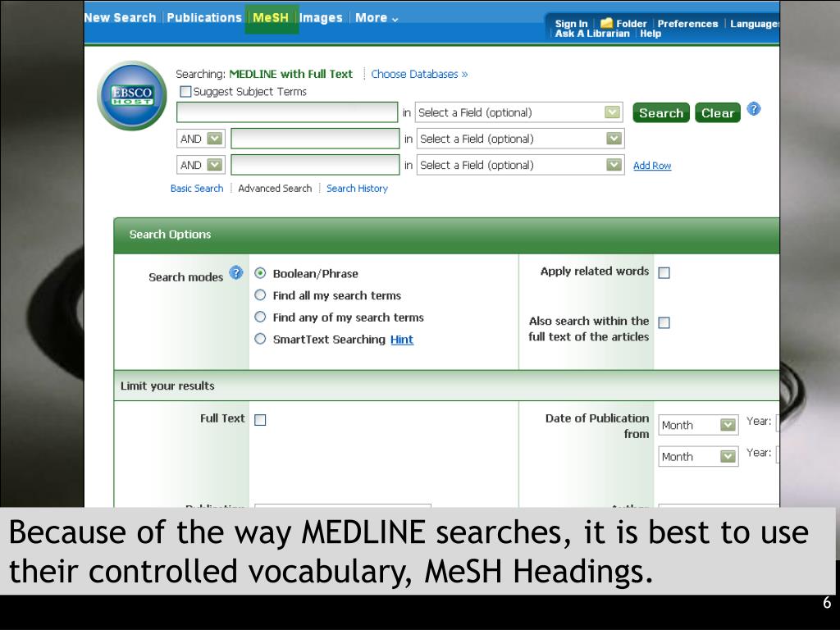Click the Clear button
Image resolution: width=840 pixels, height=630 pixels.
[717, 113]
